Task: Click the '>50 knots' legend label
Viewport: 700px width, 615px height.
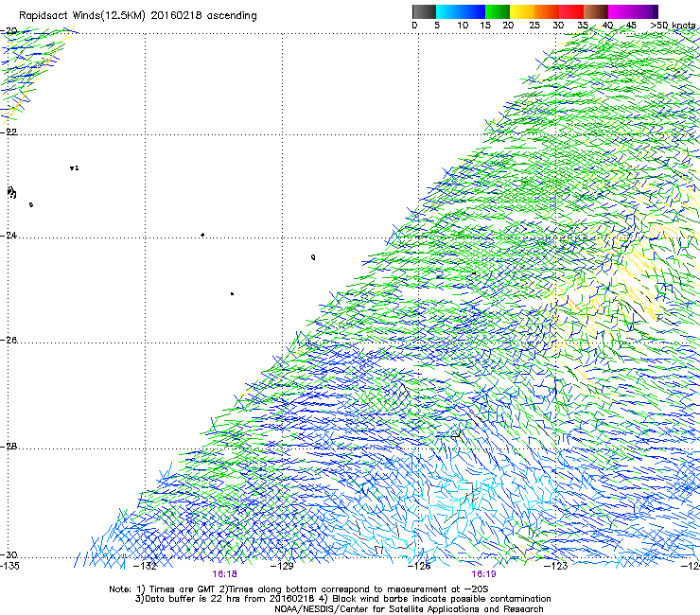Action: click(x=674, y=26)
